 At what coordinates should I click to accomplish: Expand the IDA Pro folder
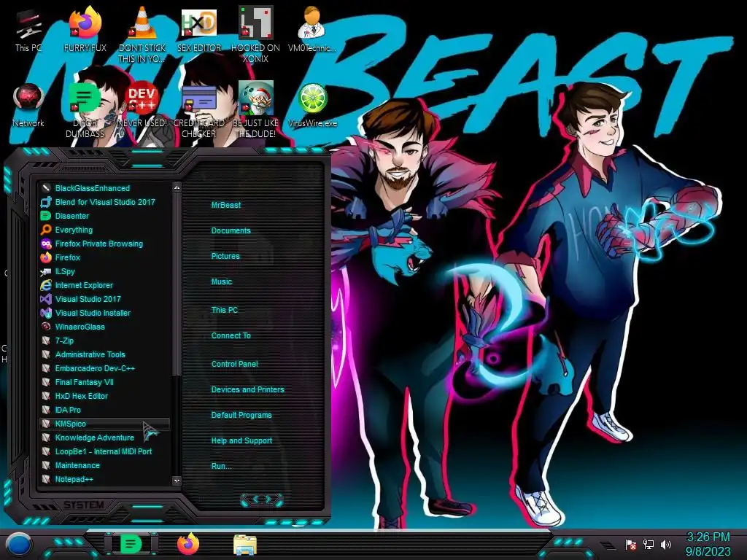(105, 410)
